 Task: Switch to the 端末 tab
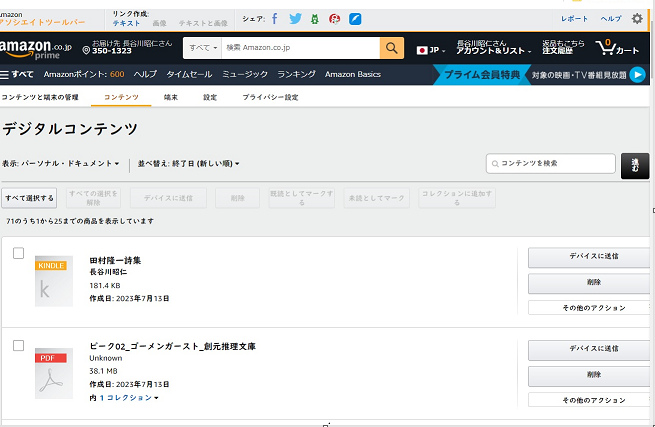point(171,97)
